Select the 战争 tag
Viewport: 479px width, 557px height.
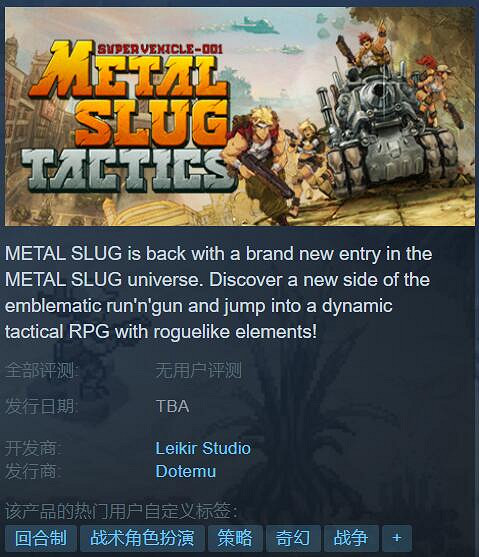tap(351, 537)
